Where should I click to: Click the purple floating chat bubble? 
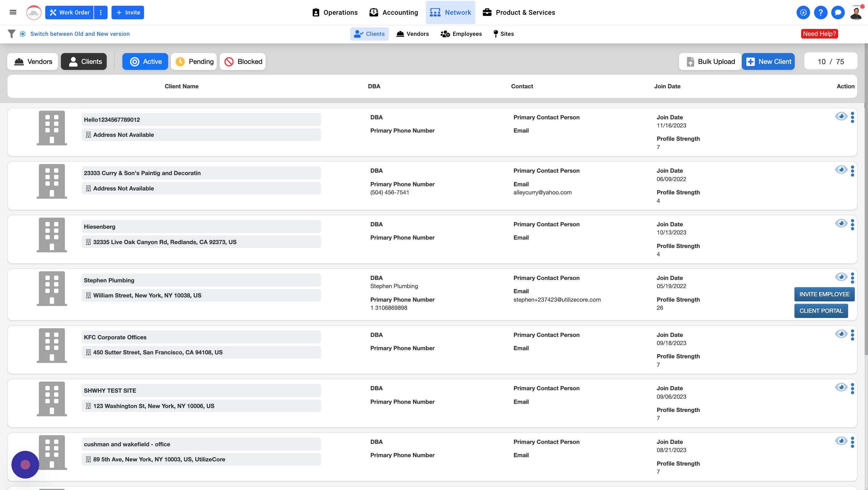(x=25, y=464)
